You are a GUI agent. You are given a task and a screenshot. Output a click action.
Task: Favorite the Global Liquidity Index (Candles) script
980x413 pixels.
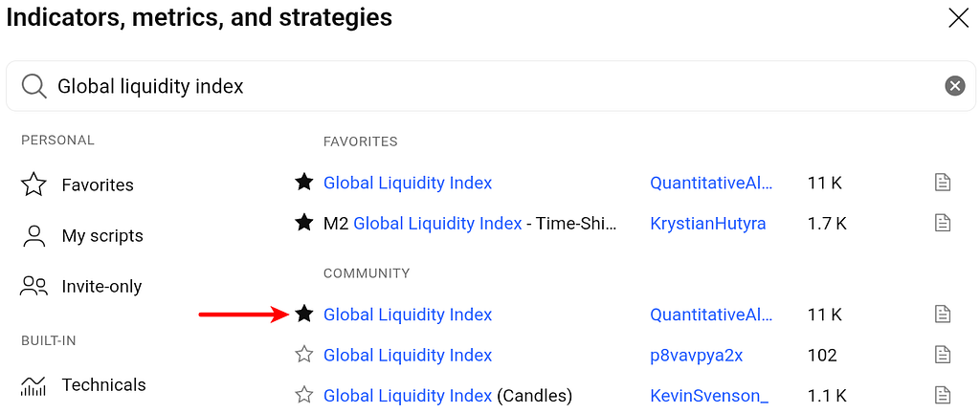click(303, 395)
